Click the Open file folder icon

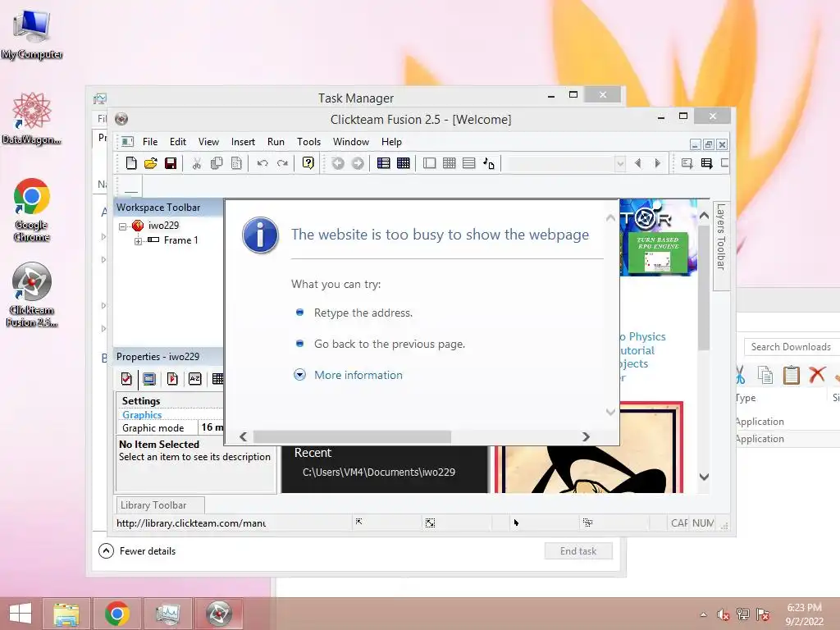pos(151,163)
